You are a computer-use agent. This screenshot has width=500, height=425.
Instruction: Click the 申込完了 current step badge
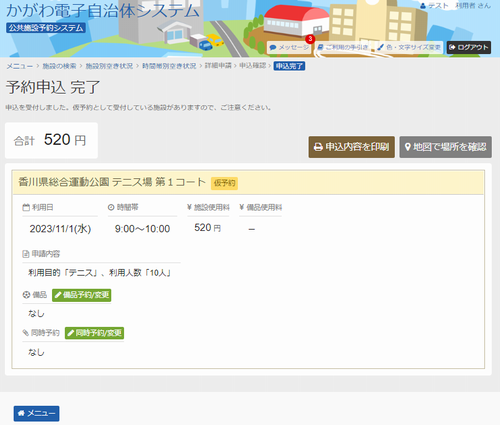coord(289,66)
